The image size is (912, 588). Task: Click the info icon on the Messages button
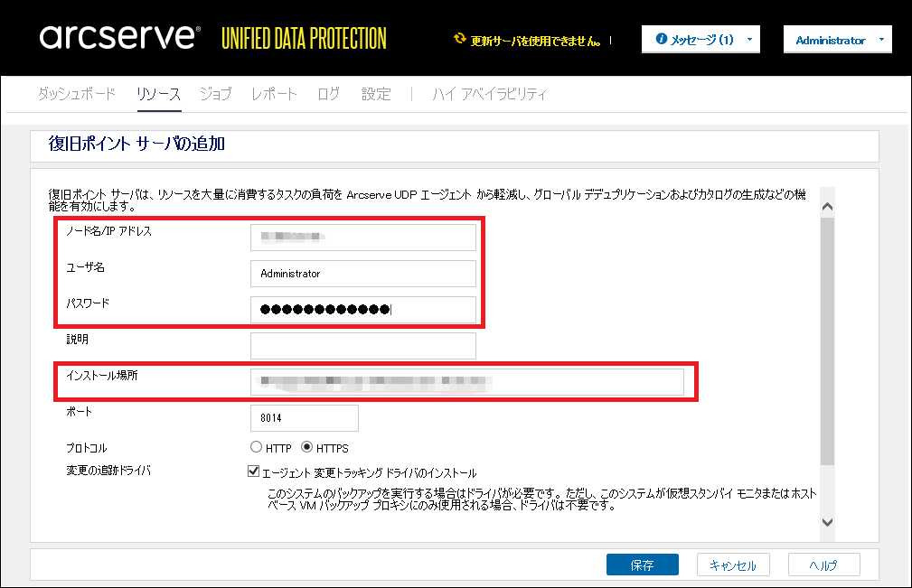662,39
